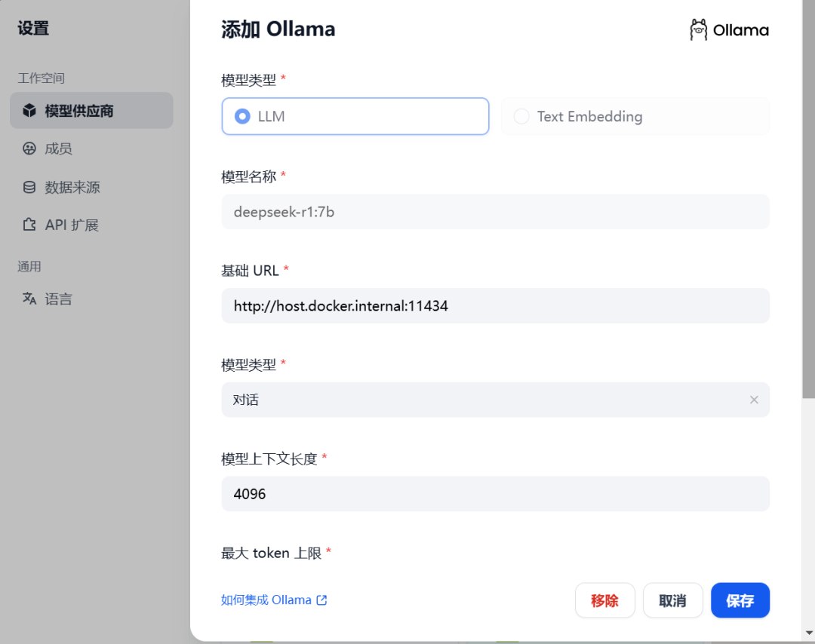This screenshot has height=644, width=815.
Task: Click the 模型名称 label
Action: [248, 176]
